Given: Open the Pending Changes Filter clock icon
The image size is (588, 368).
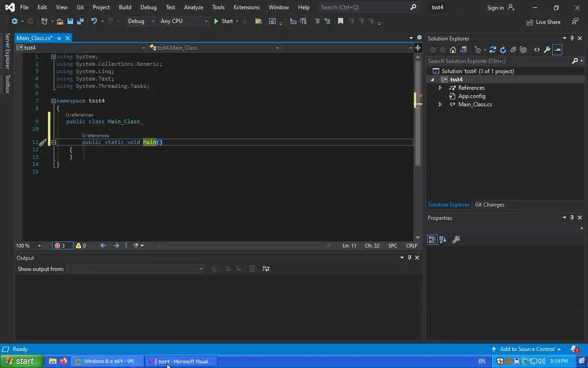Looking at the screenshot, I should (x=478, y=50).
